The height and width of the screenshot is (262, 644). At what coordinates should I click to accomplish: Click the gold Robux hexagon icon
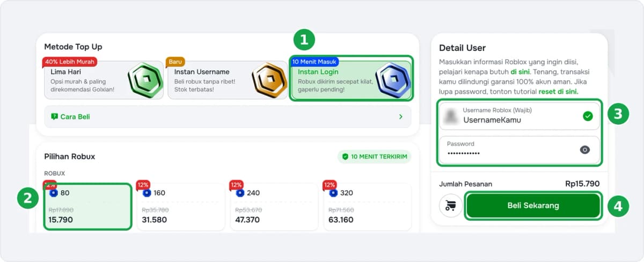[x=269, y=80]
